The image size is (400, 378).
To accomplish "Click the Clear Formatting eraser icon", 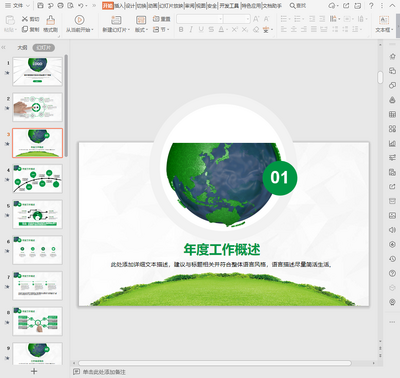I will coord(256,30).
